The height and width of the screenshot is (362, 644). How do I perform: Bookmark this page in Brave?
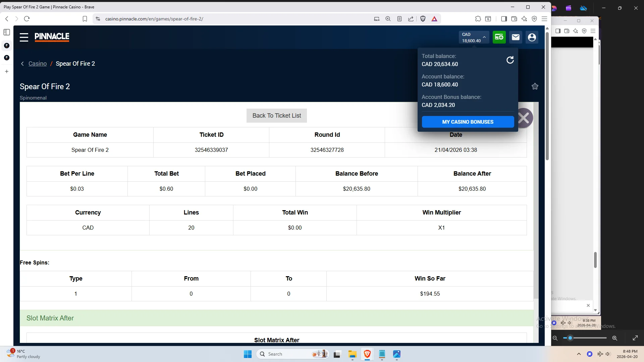pos(85,19)
